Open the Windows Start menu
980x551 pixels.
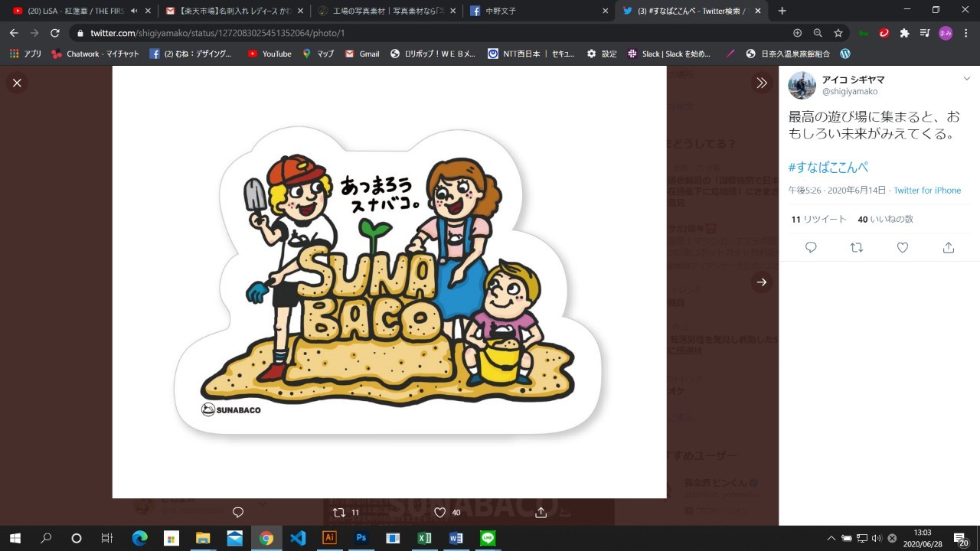tap(15, 538)
